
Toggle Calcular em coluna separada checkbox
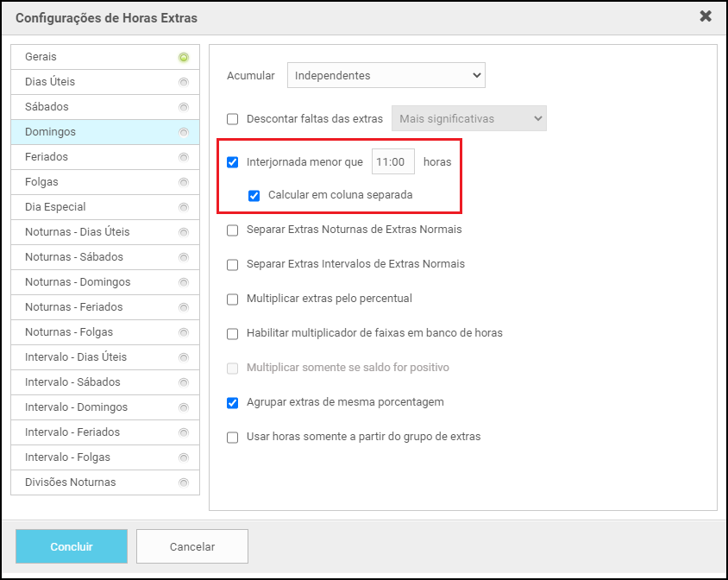tap(254, 196)
